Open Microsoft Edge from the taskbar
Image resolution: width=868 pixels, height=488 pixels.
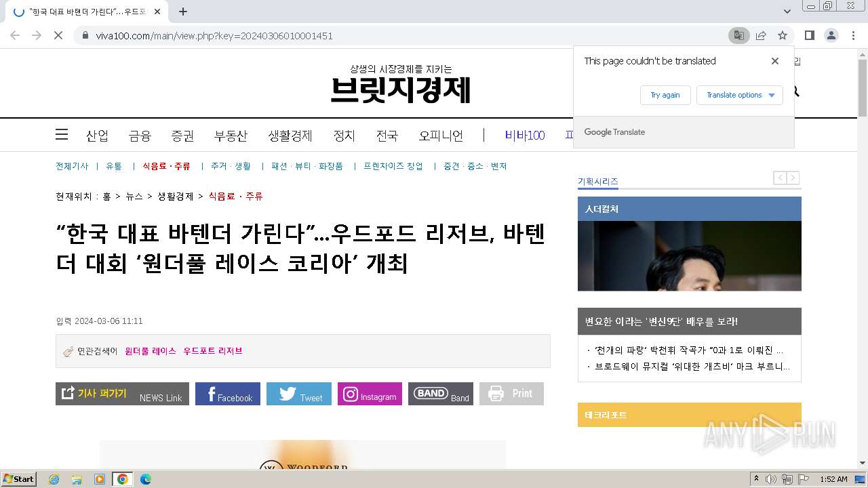click(x=145, y=479)
